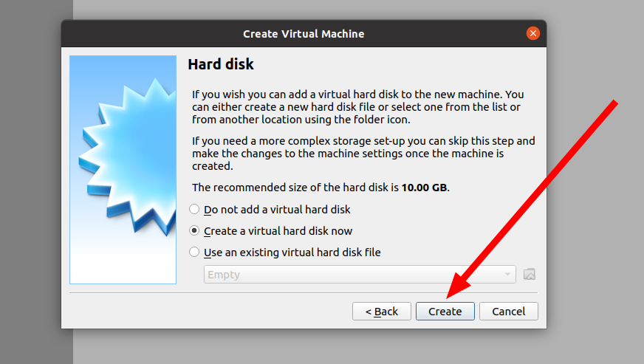644x364 pixels.
Task: Click the separator line above the dialog buttons
Action: tap(304, 292)
